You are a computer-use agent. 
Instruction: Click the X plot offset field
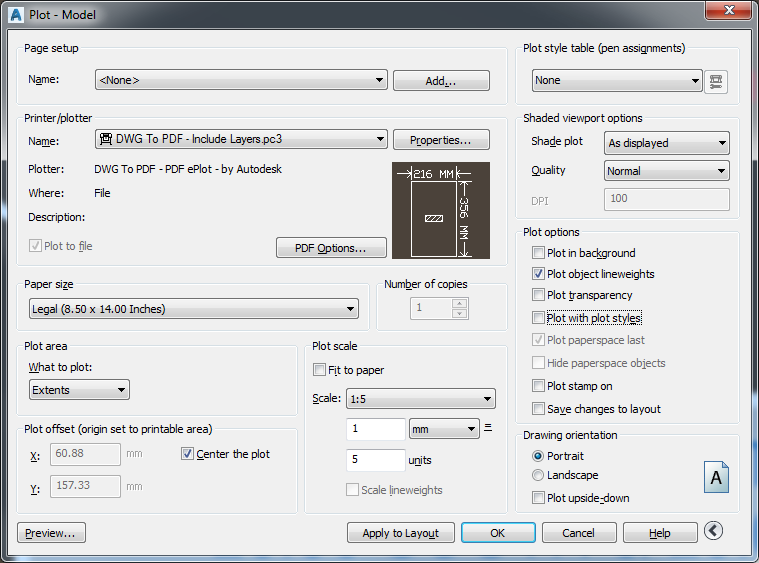click(85, 454)
